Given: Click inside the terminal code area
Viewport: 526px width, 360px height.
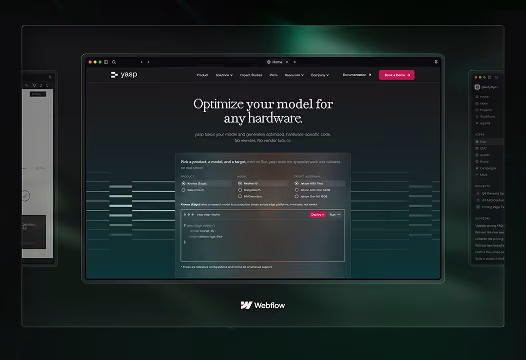Looking at the screenshot, I should click(x=262, y=240).
